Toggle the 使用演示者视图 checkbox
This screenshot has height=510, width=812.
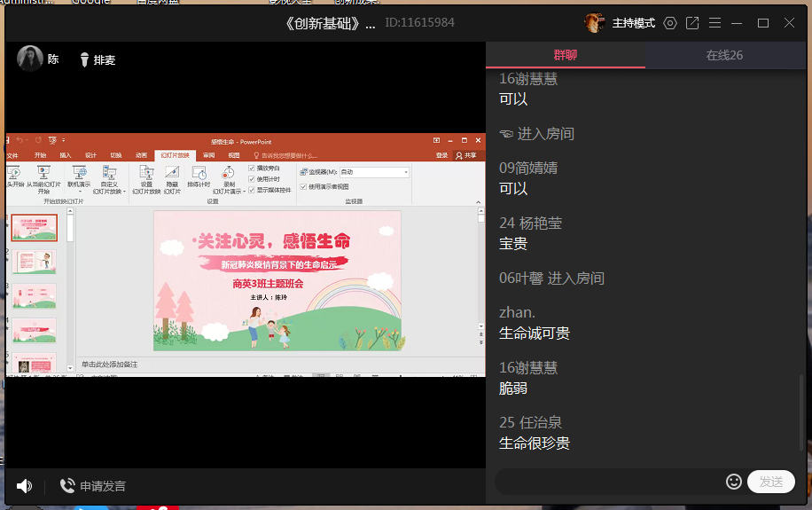coord(303,186)
